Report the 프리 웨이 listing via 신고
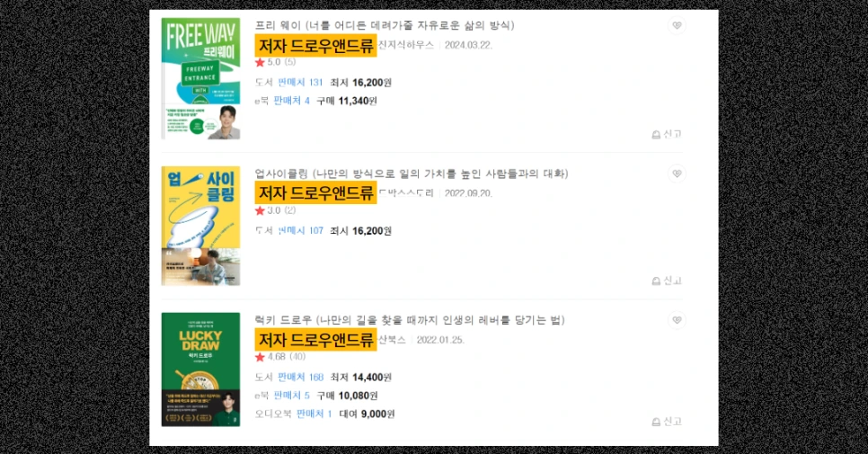Screen dimensions: 868x454 tap(667, 134)
